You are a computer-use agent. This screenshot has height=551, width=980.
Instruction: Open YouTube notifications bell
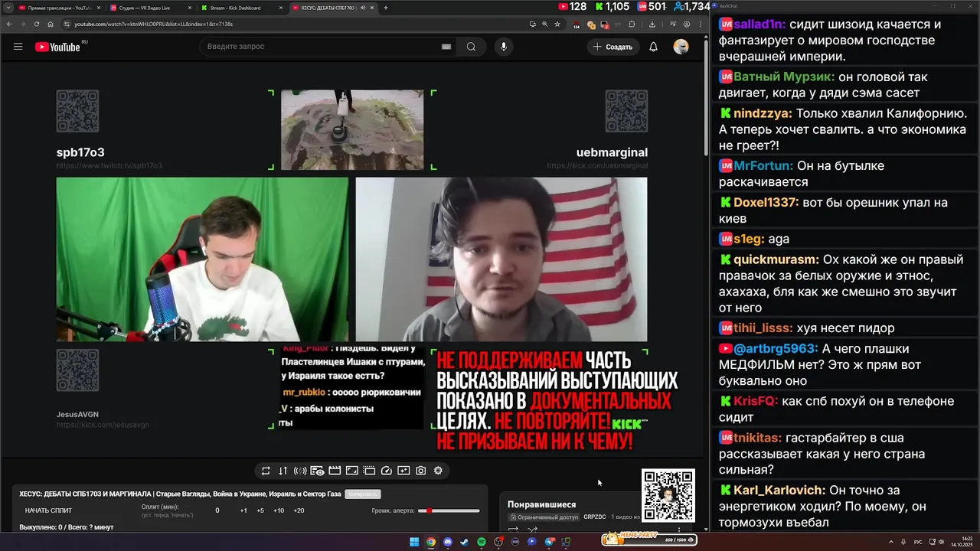653,47
